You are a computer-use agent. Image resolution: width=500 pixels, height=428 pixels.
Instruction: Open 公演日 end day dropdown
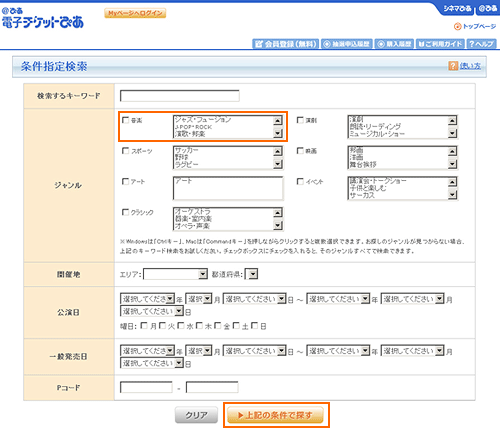coord(152,311)
